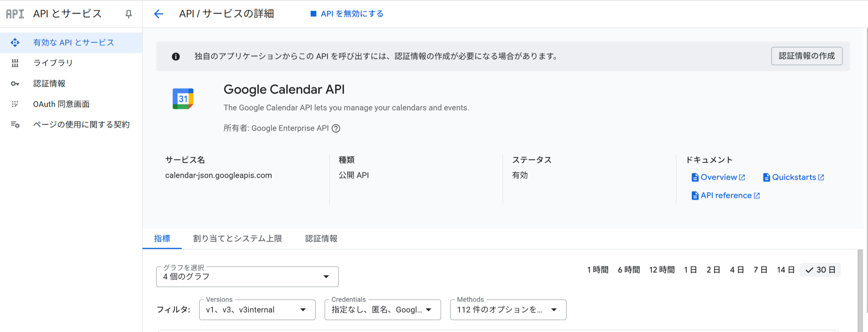This screenshot has width=868, height=332.
Task: Open 認証情報 key item in sidebar
Action: tap(49, 84)
